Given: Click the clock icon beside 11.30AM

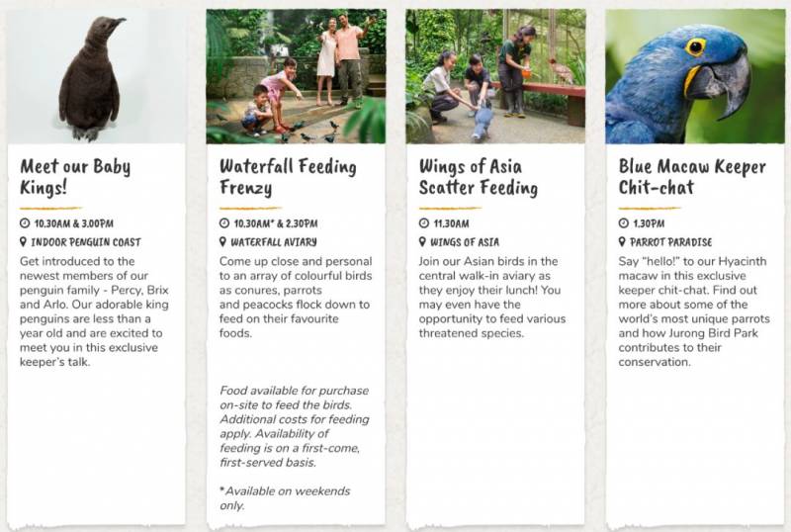Looking at the screenshot, I should (424, 223).
